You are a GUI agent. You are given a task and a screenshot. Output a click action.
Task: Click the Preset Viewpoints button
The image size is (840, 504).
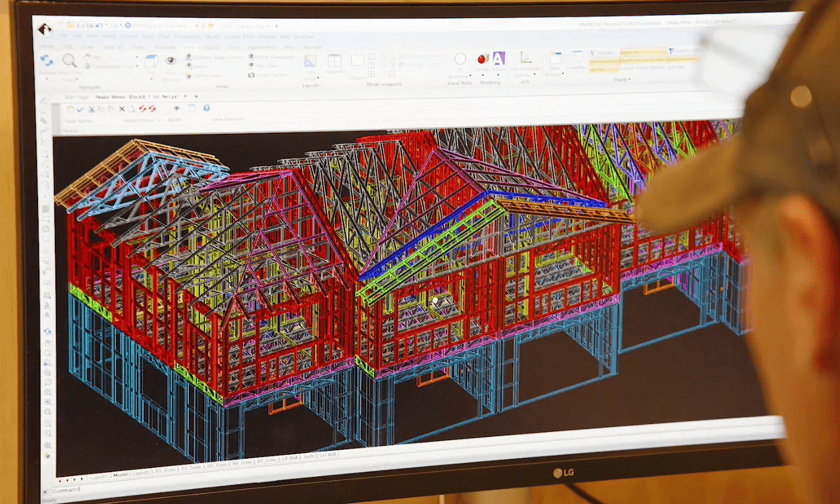point(272,57)
